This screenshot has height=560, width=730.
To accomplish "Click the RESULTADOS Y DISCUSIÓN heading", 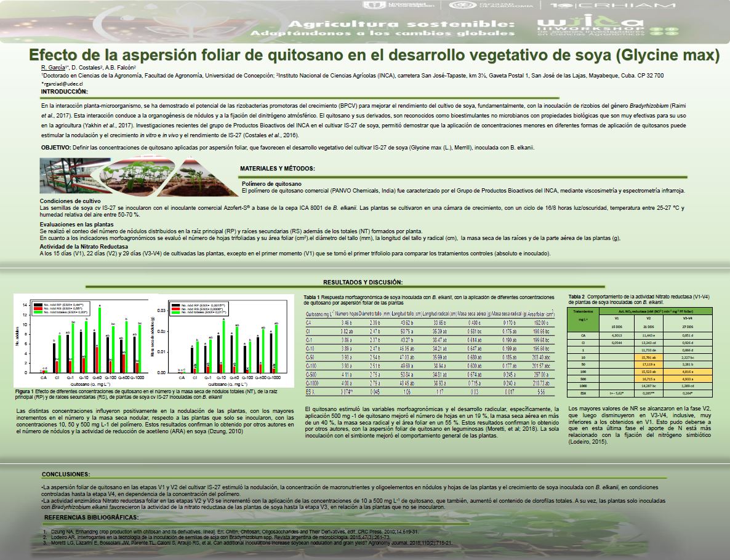I will 363,282.
